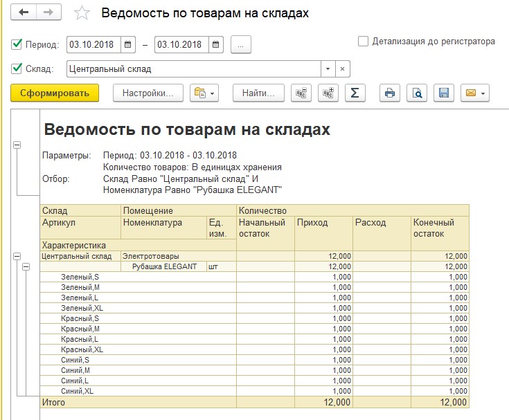The image size is (509, 420).
Task: Click the Приход column header
Action: 323,233
